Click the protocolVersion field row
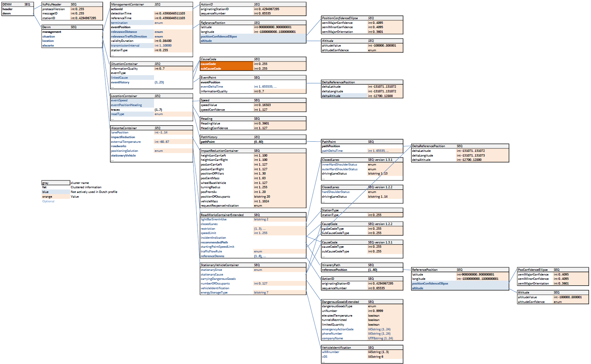The height and width of the screenshot is (364, 591). 54,9
